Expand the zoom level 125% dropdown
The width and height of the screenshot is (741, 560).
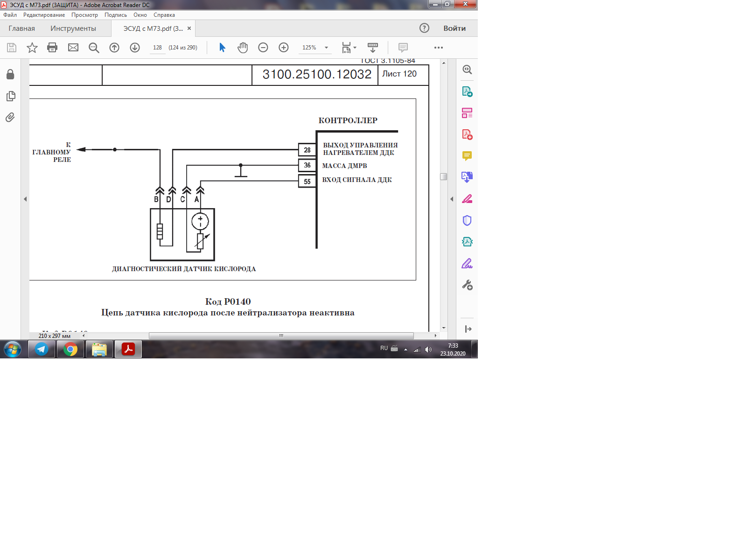pyautogui.click(x=327, y=48)
